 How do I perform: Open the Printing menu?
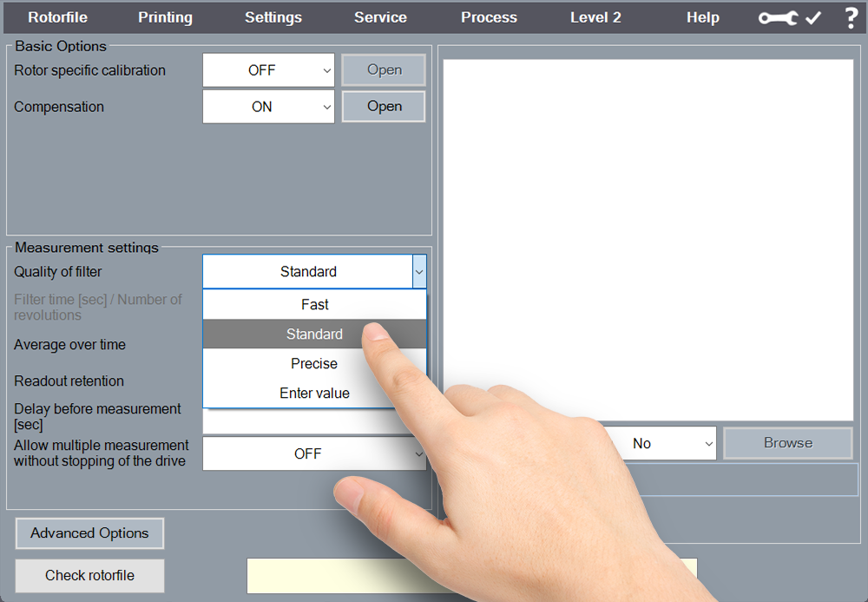point(165,17)
